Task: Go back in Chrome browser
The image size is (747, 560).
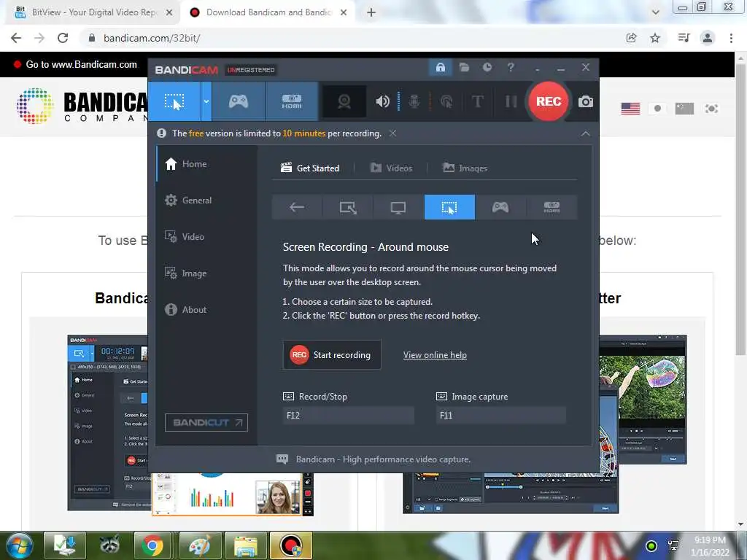Action: (16, 38)
